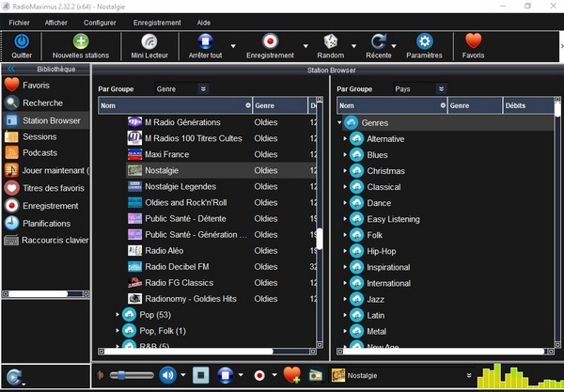Open Paramètres gear in the toolbar
This screenshot has width=564, height=392.
tap(425, 41)
